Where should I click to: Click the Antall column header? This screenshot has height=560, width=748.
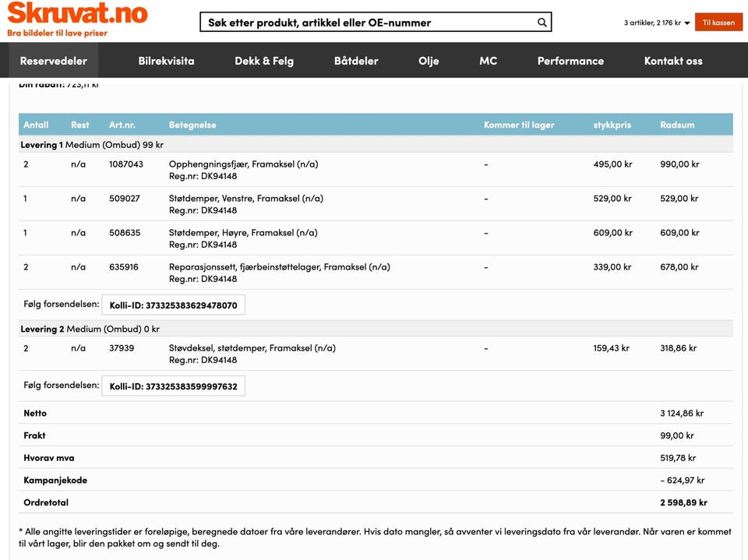(x=37, y=125)
